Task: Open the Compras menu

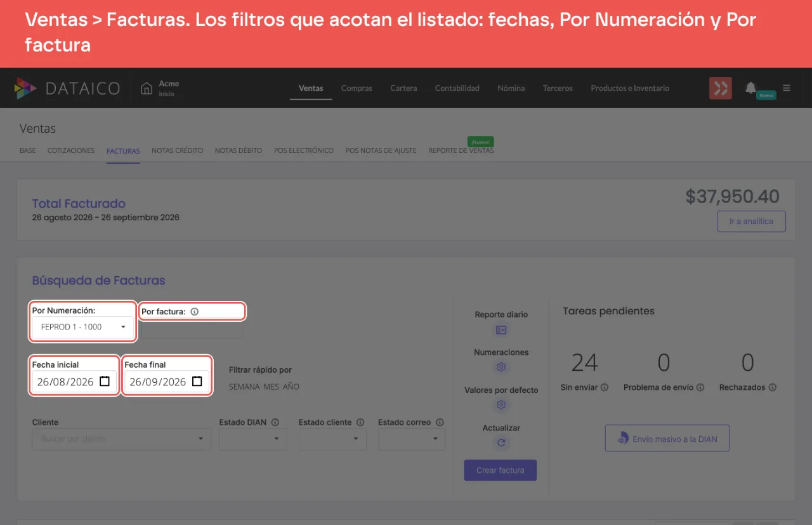Action: [357, 88]
